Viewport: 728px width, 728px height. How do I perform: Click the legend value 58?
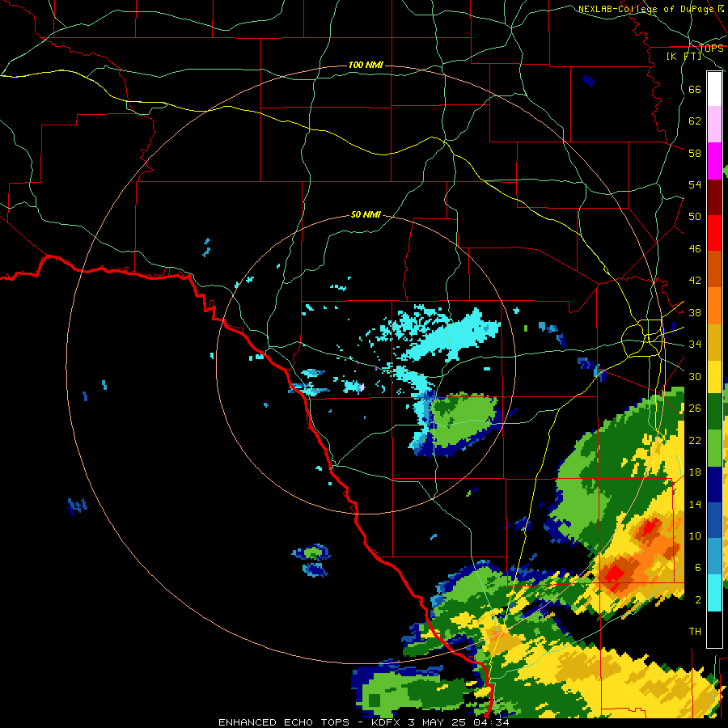coord(695,153)
